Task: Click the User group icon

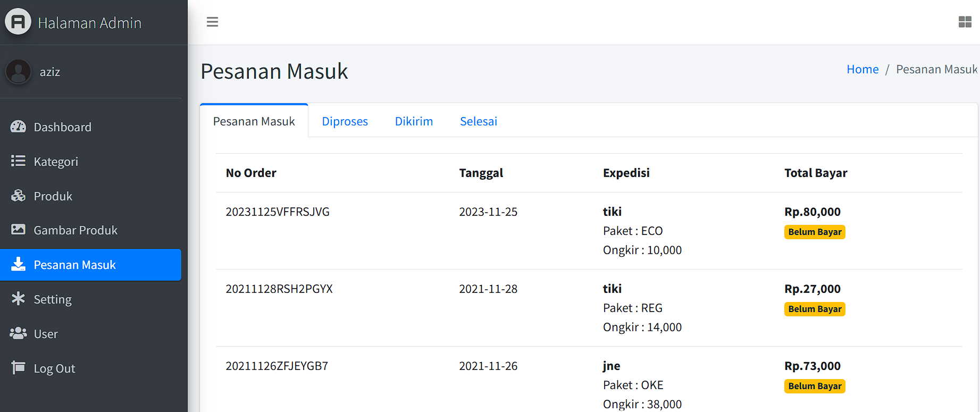Action: (x=18, y=333)
